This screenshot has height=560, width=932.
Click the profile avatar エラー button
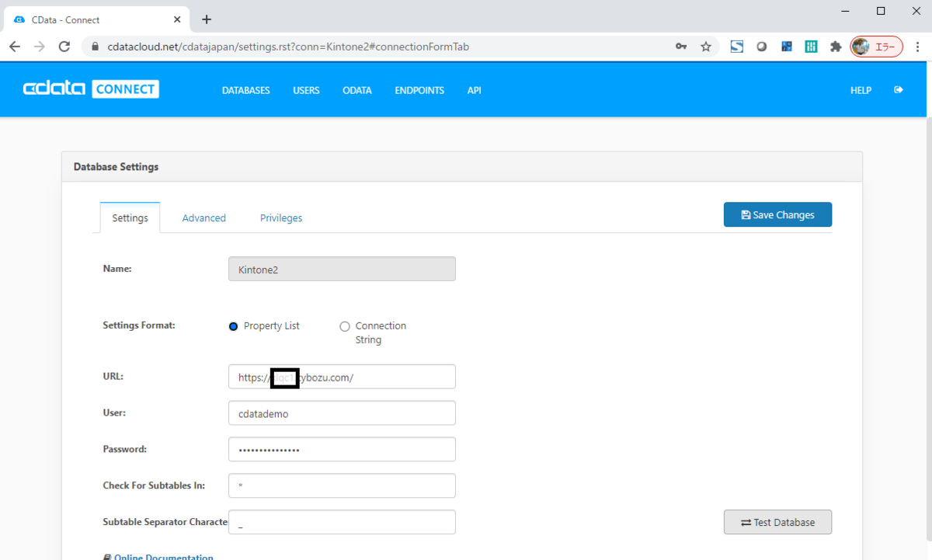pos(877,47)
